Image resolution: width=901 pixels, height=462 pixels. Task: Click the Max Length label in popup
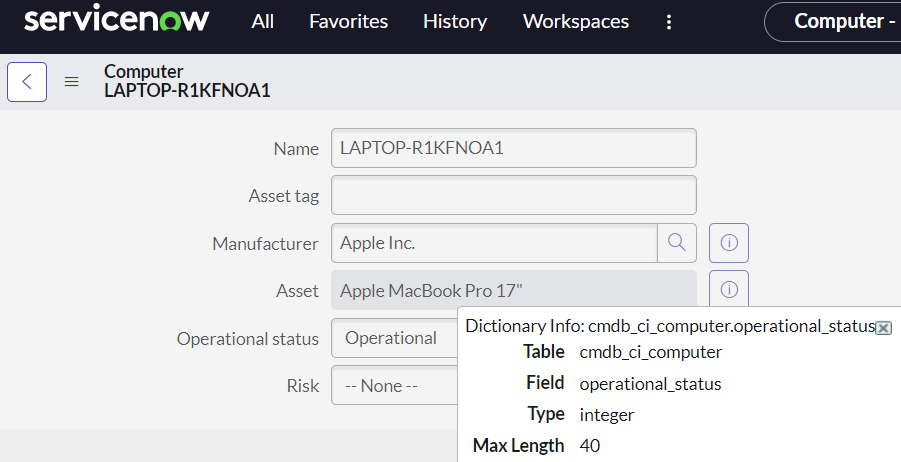[x=518, y=445]
